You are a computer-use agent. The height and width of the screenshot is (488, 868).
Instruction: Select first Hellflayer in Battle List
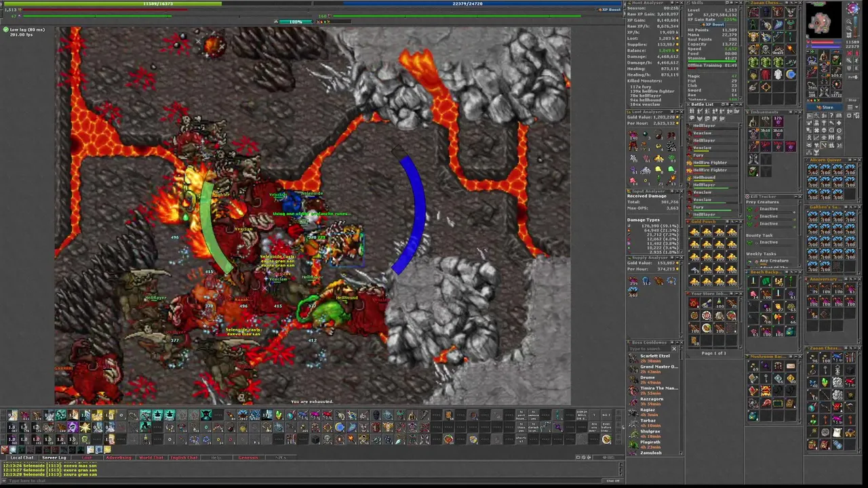tap(712, 126)
